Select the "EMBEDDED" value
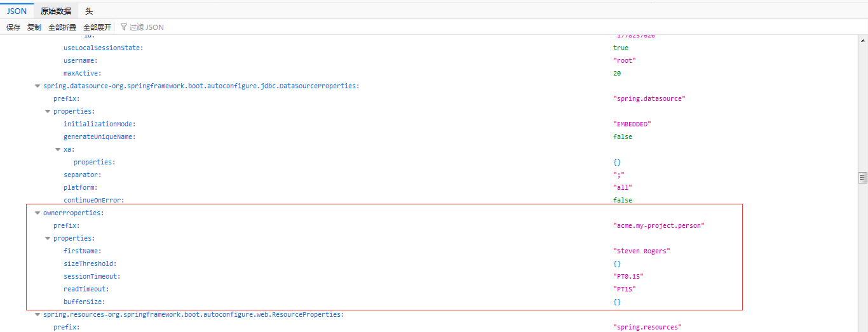868x332 pixels. coord(632,124)
